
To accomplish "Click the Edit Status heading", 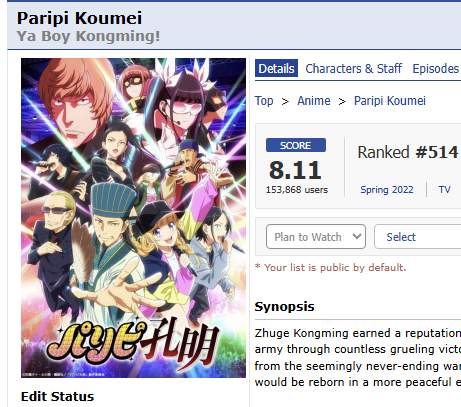I will tap(57, 396).
